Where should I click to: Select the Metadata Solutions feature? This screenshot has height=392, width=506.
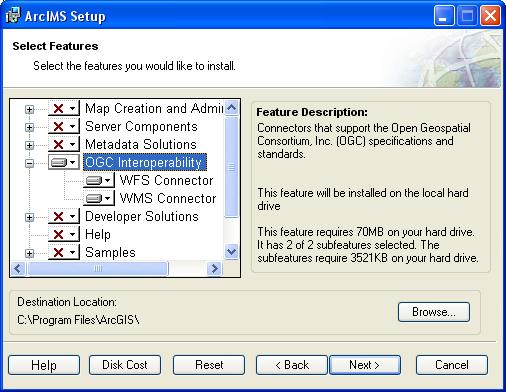pos(141,144)
